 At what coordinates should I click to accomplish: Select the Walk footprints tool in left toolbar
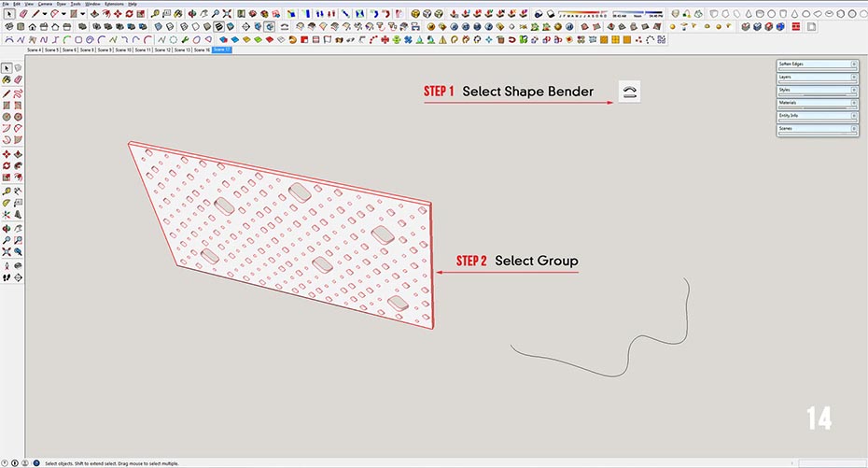tap(7, 277)
